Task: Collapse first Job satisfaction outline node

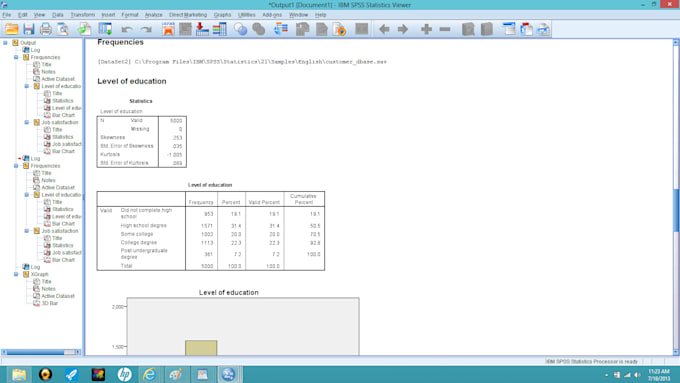Action: coord(26,122)
